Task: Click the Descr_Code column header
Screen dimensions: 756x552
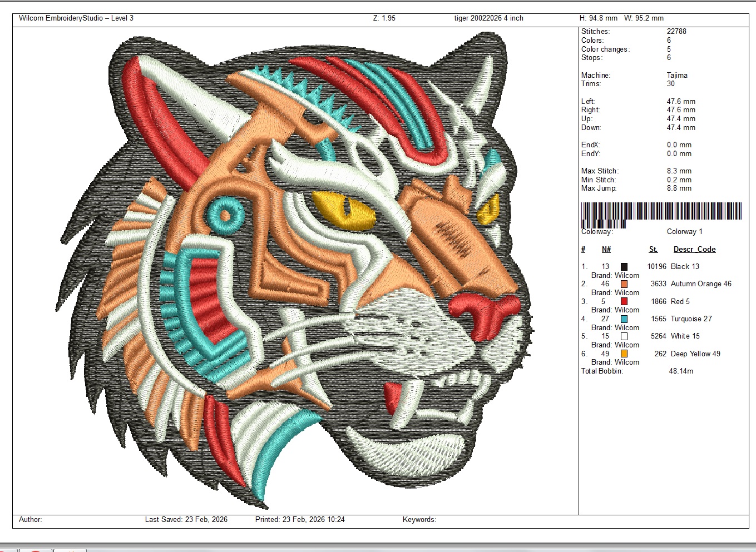Action: coord(694,250)
